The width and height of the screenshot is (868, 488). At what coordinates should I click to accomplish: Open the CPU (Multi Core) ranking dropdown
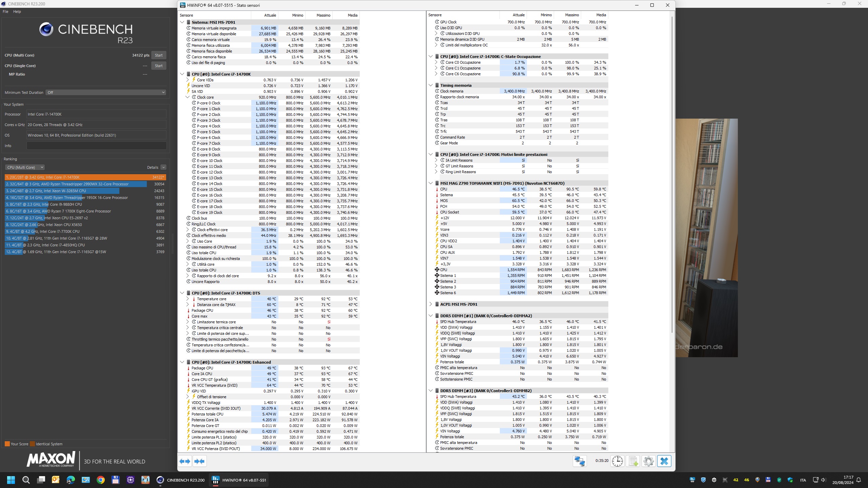pyautogui.click(x=25, y=167)
